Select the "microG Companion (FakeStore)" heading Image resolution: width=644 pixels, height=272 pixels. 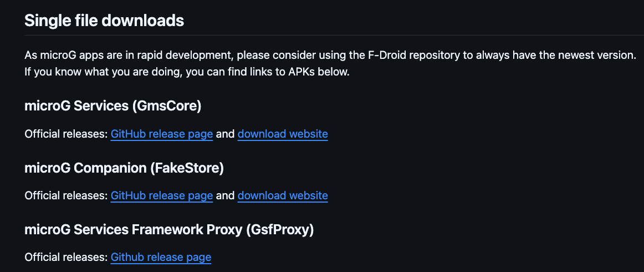click(124, 167)
